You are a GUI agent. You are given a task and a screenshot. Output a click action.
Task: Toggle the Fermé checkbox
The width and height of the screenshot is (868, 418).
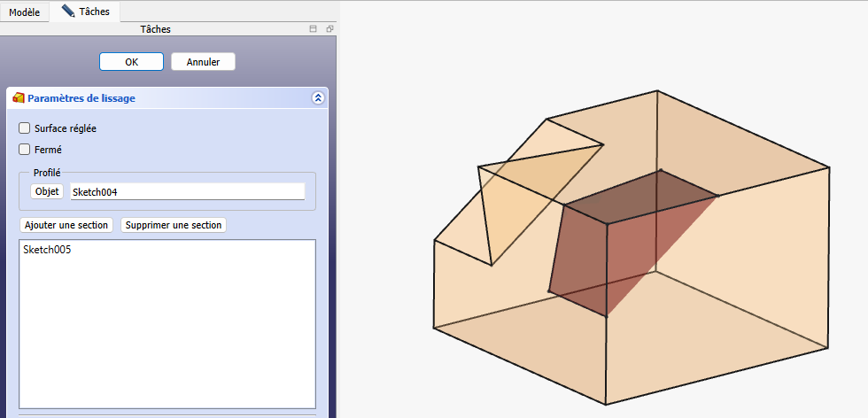[x=25, y=150]
